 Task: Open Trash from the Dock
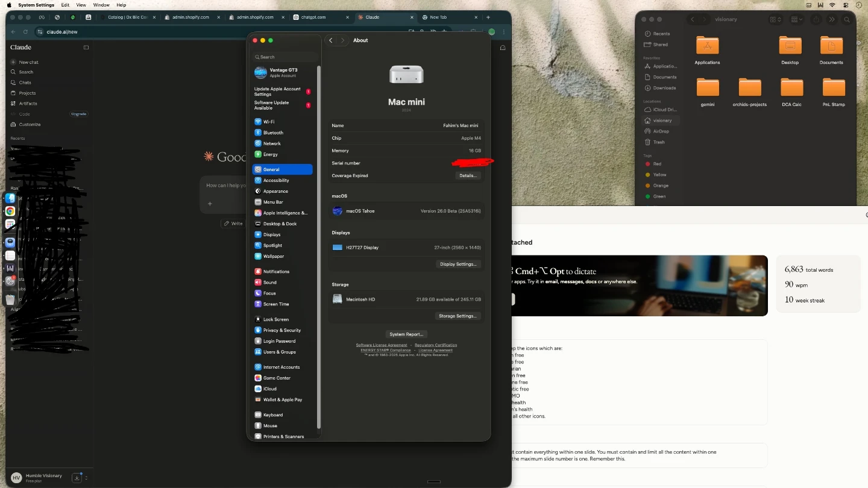coord(10,299)
